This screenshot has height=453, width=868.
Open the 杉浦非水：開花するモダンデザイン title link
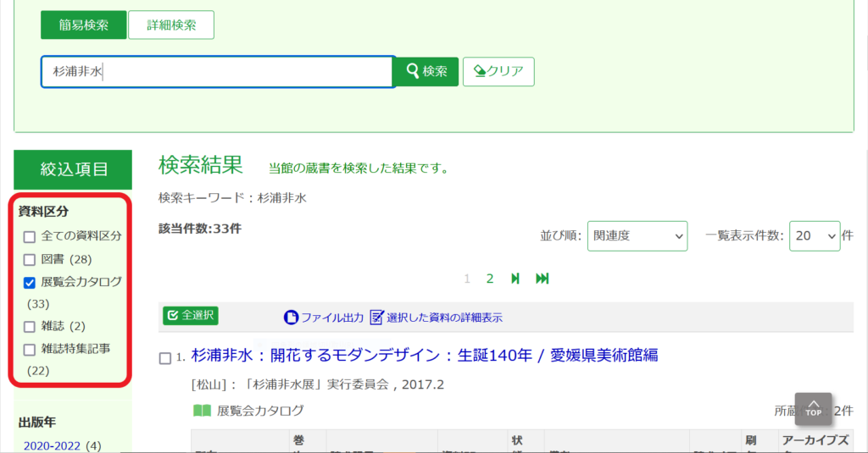click(425, 355)
